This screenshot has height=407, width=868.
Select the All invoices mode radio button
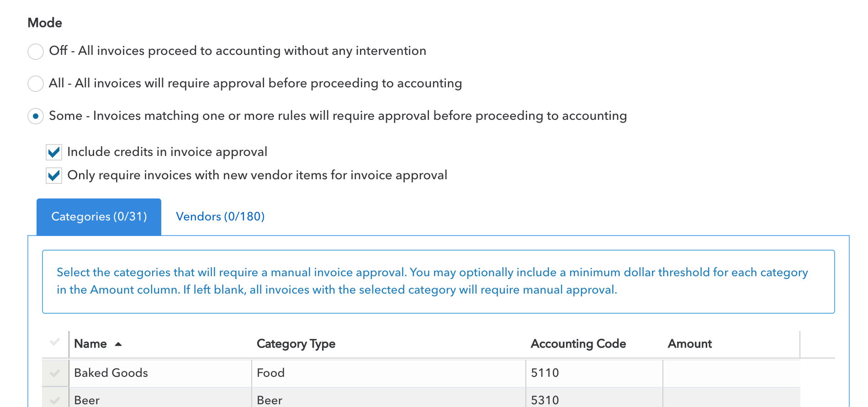click(x=36, y=84)
